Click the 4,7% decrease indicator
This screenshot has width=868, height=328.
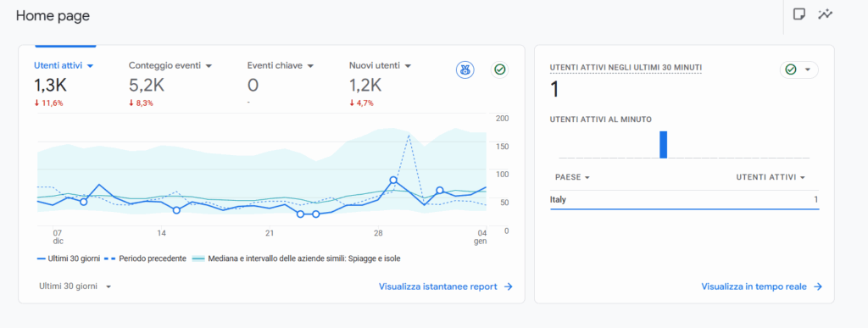361,103
